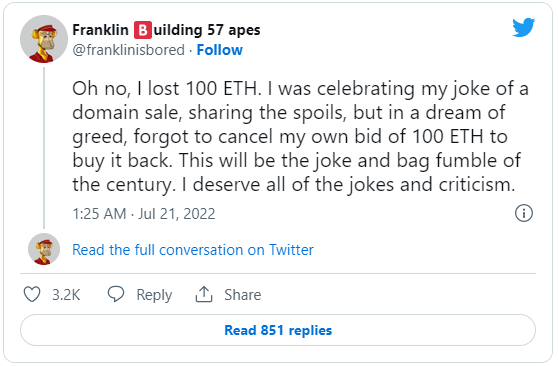The height and width of the screenshot is (366, 558).
Task: Click the Read 851 replies button
Action: [278, 330]
